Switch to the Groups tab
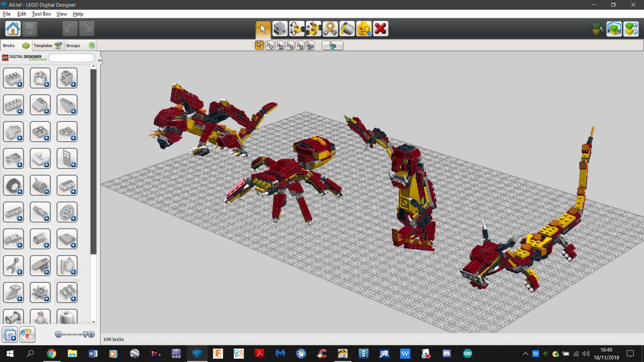This screenshot has width=644, height=362. pyautogui.click(x=80, y=46)
